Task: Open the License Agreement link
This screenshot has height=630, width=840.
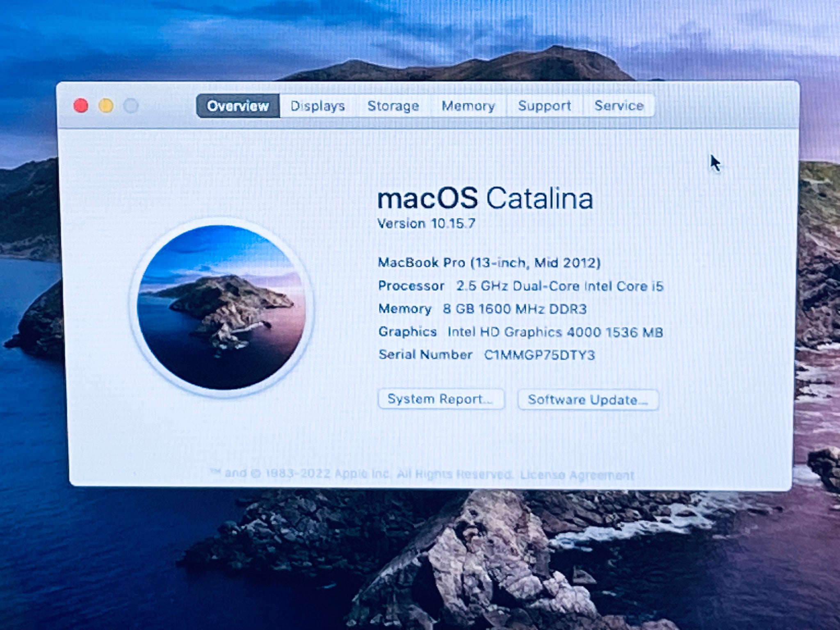Action: coord(577,475)
